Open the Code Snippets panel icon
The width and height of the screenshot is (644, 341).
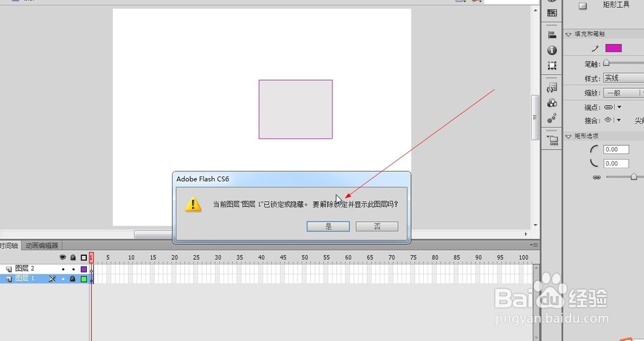click(x=552, y=87)
